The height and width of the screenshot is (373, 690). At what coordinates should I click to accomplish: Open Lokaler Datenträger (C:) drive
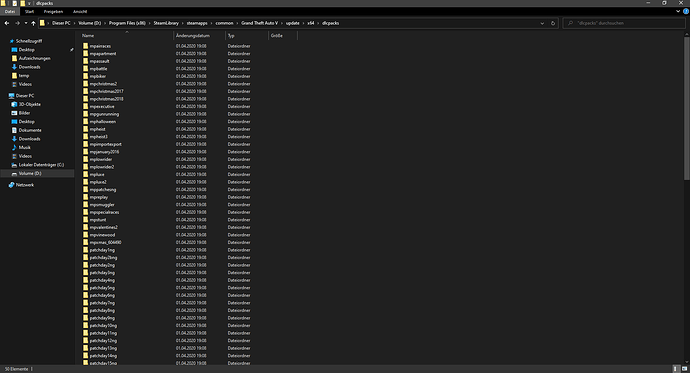41,165
